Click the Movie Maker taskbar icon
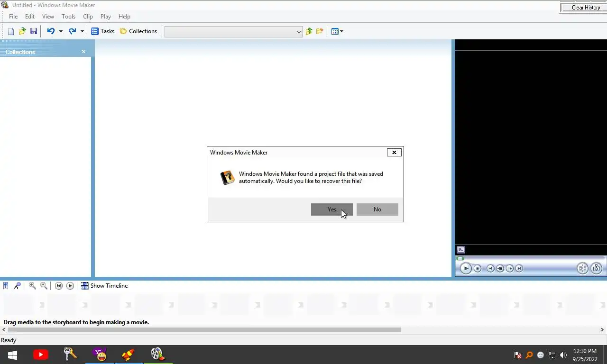Screen dimensions: 607x364 [x=158, y=355]
